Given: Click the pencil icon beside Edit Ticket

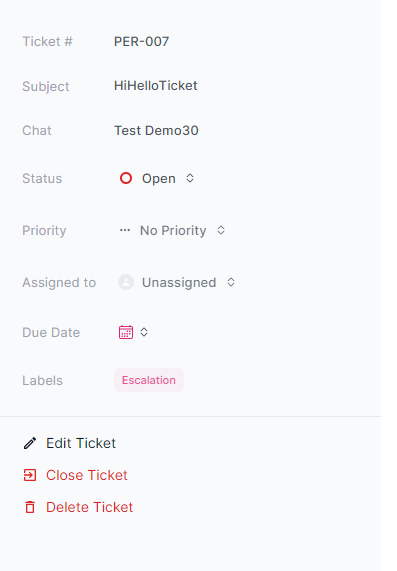Looking at the screenshot, I should click(30, 443).
